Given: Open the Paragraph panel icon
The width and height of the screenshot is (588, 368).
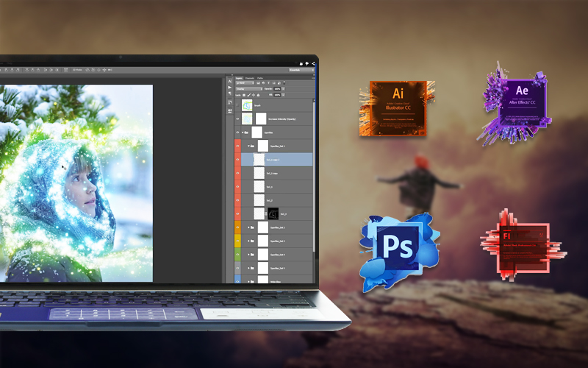Looking at the screenshot, I should (x=230, y=93).
